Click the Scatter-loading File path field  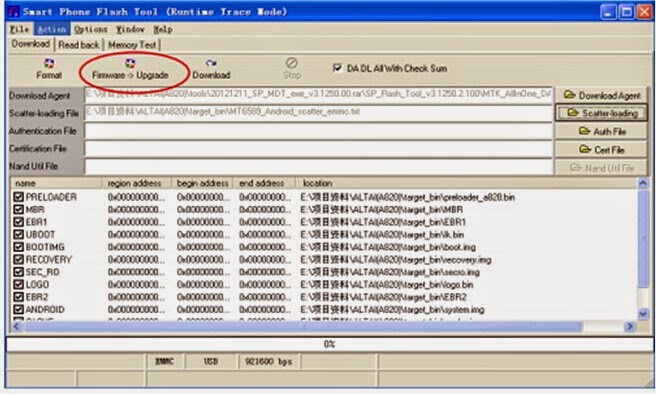(318, 113)
